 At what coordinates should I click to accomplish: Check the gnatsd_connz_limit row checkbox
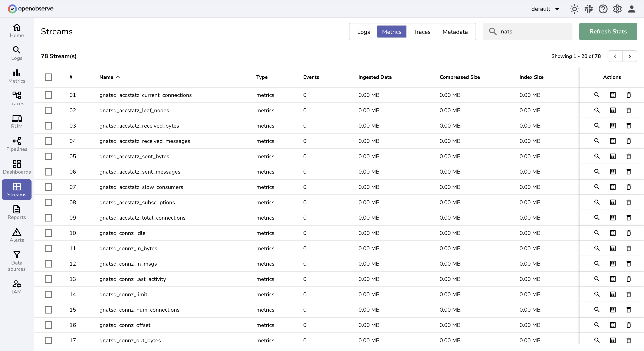coord(49,295)
